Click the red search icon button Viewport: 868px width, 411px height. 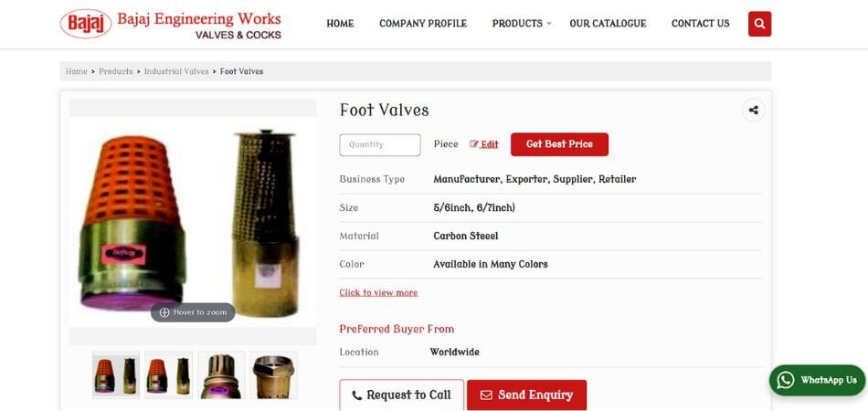click(759, 24)
